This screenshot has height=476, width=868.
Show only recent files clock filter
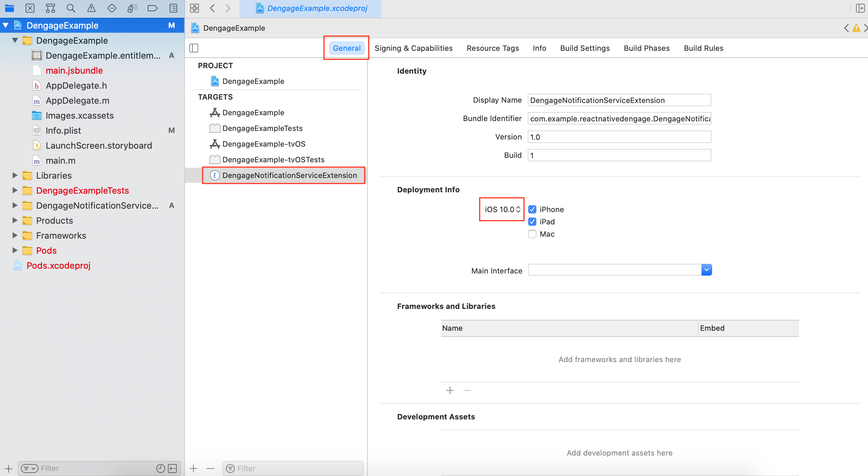160,468
